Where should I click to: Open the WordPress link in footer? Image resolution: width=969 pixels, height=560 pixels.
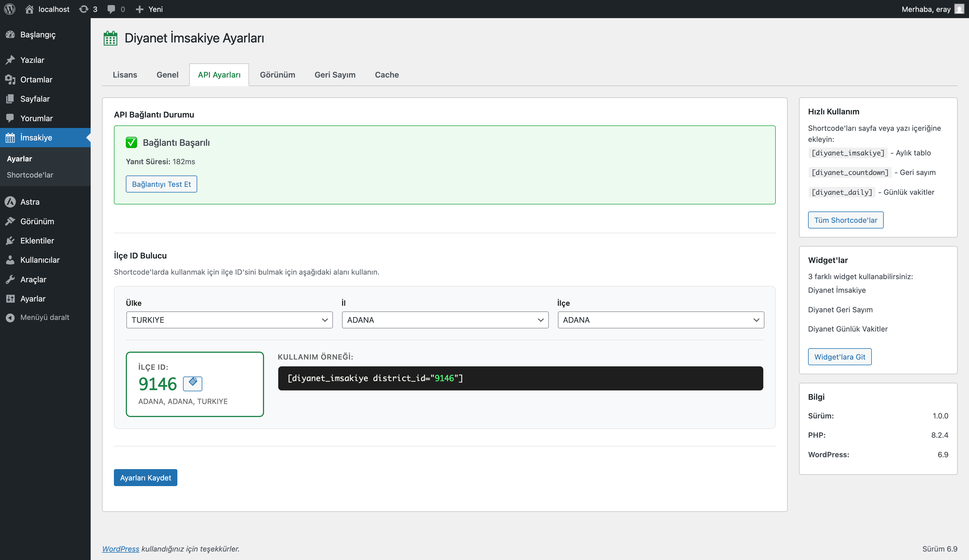[121, 549]
